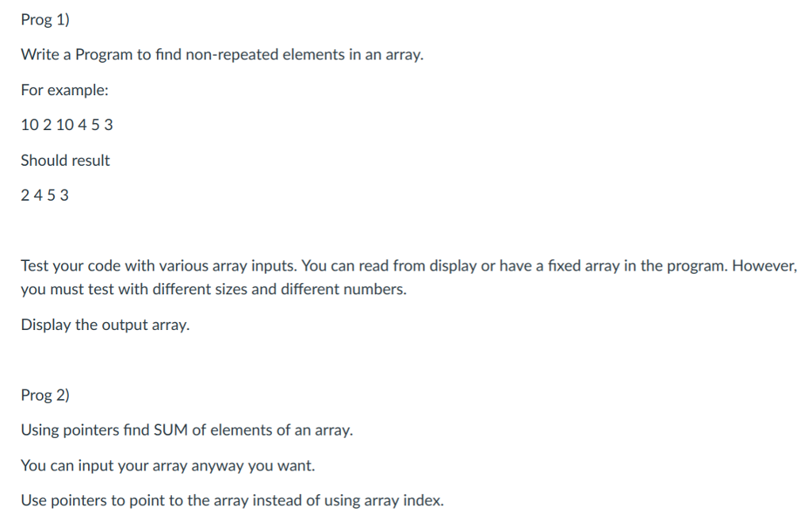Click the line starting "Using pointers find"
Screen dimensions: 812x522
[186, 431]
